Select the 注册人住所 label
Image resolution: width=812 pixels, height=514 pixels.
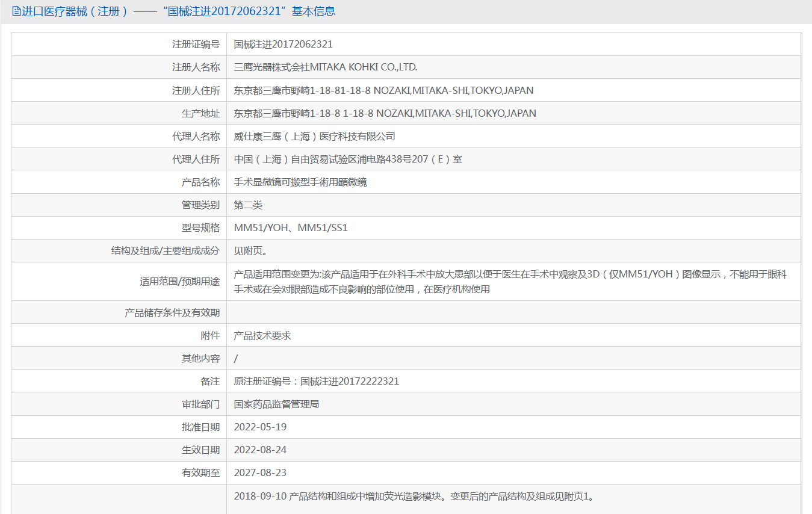point(196,90)
